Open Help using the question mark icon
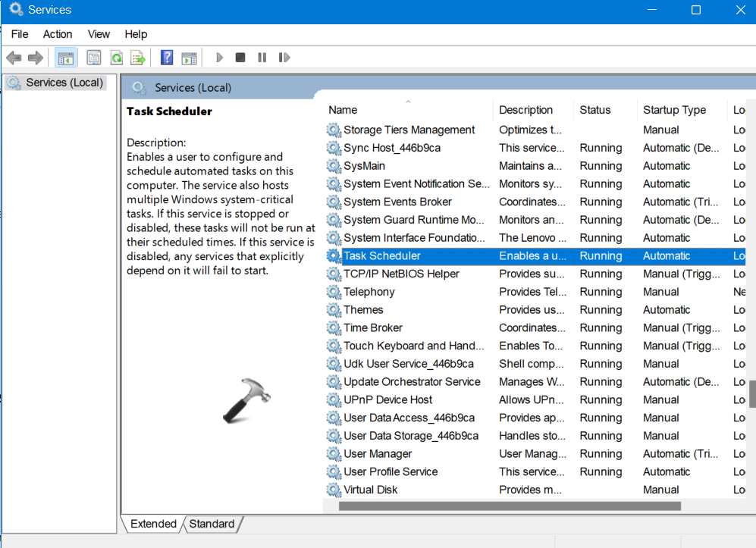 tap(167, 58)
